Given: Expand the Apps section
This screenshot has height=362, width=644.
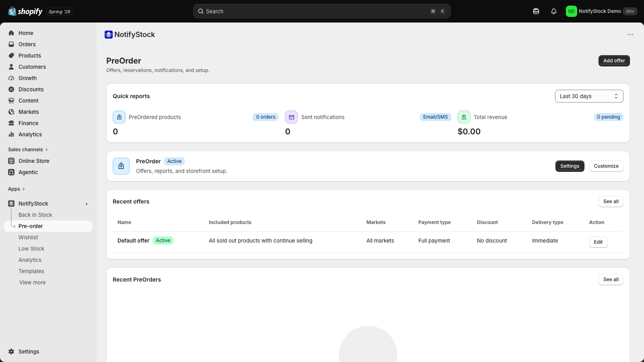Looking at the screenshot, I should point(17,189).
